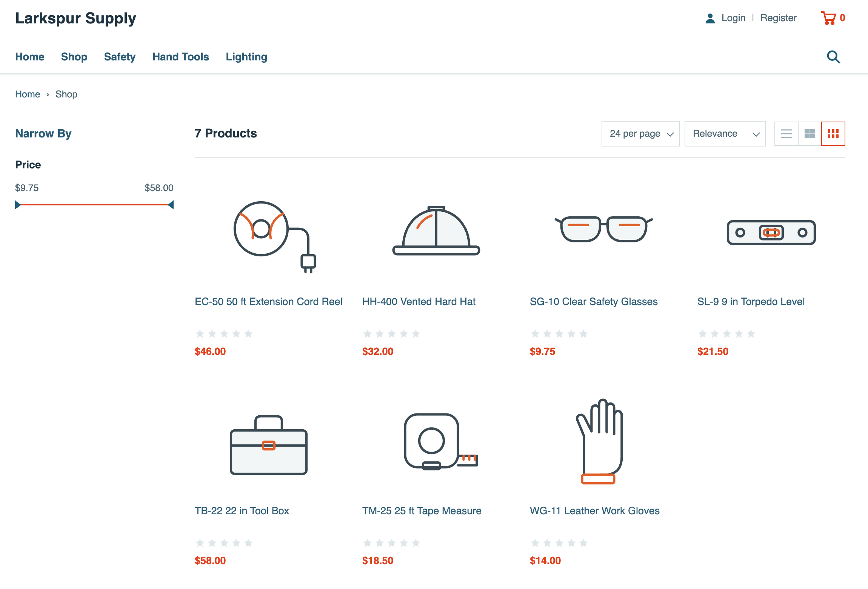Open the Tool Box product image

[269, 445]
